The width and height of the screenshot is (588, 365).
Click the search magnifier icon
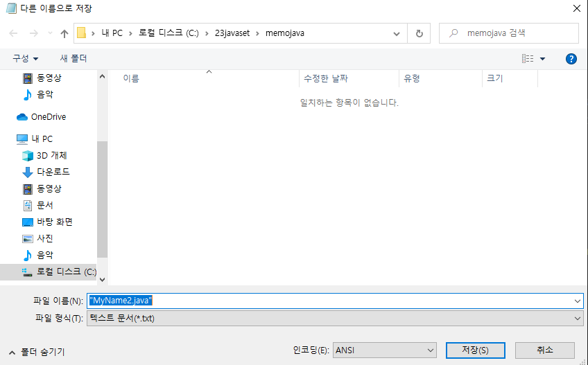[x=453, y=33]
